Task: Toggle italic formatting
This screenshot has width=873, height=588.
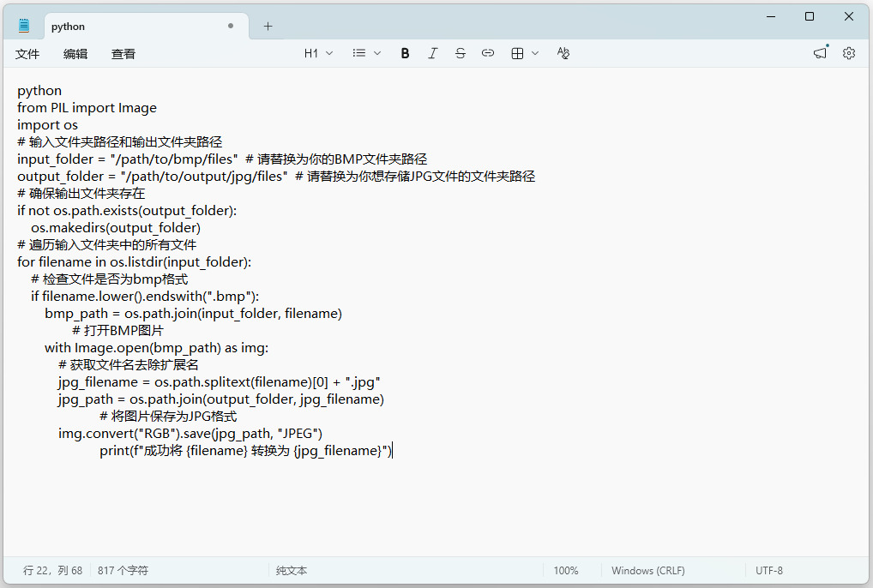Action: pos(432,53)
